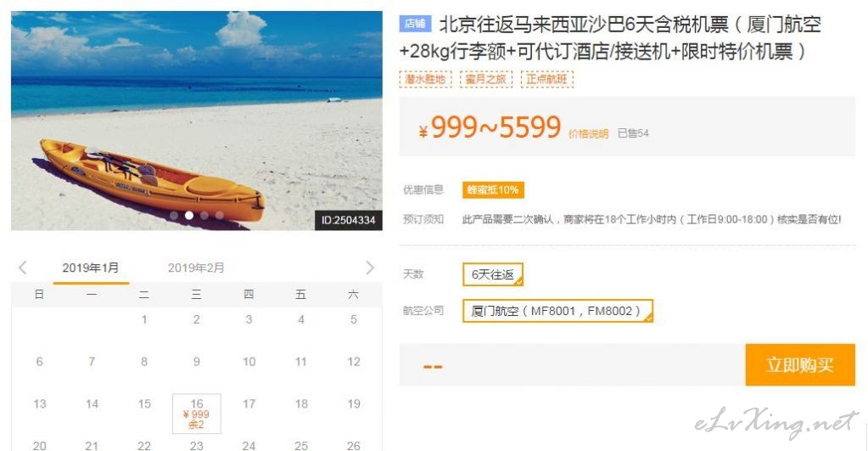Screen dimensions: 868x451
Task: Click the beach kayak product photo
Action: (x=197, y=121)
